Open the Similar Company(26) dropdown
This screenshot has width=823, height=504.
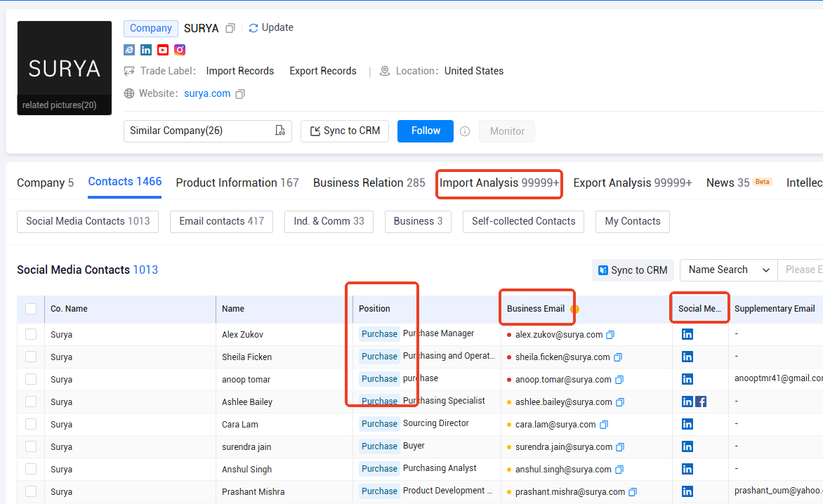tap(207, 131)
